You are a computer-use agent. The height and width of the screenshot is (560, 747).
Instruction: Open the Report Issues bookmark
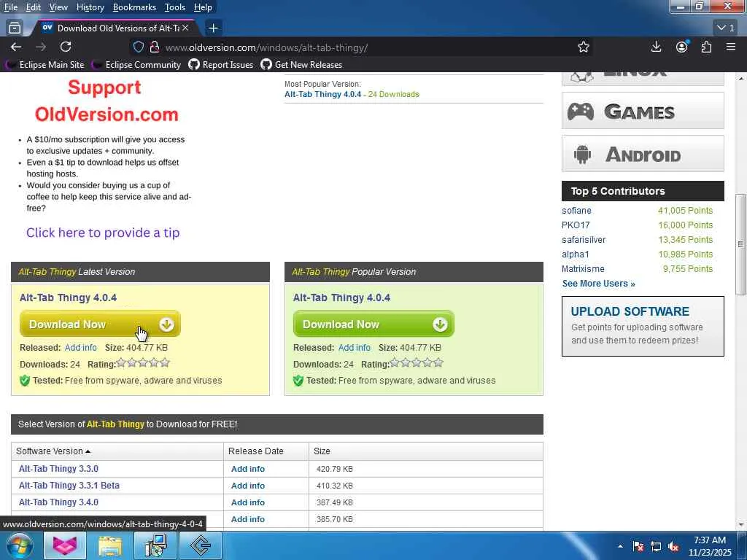[221, 65]
